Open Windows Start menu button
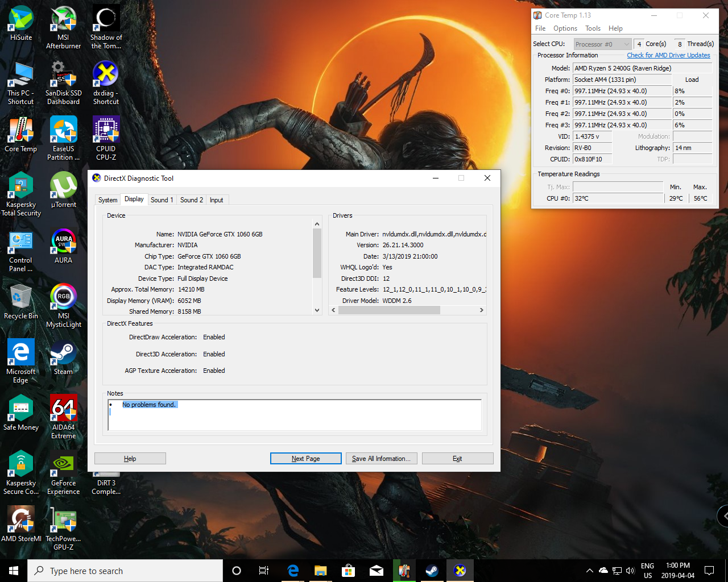This screenshot has width=728, height=582. [14, 571]
